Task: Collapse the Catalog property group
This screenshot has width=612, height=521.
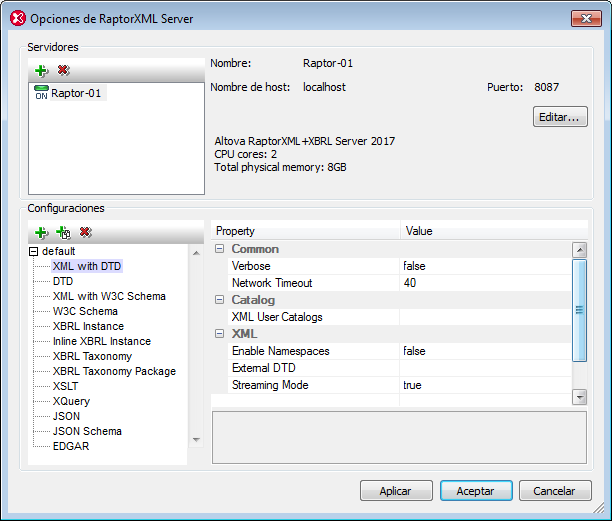Action: [x=219, y=300]
